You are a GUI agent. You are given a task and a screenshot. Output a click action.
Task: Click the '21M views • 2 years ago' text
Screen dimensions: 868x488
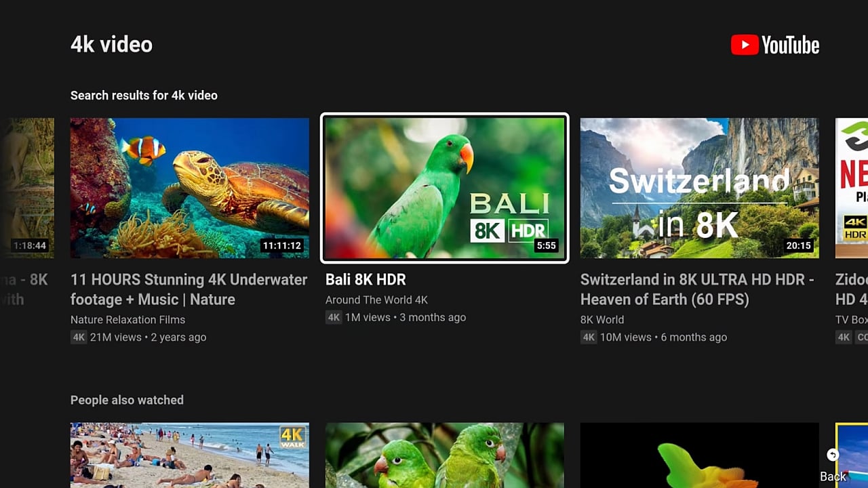(x=149, y=337)
